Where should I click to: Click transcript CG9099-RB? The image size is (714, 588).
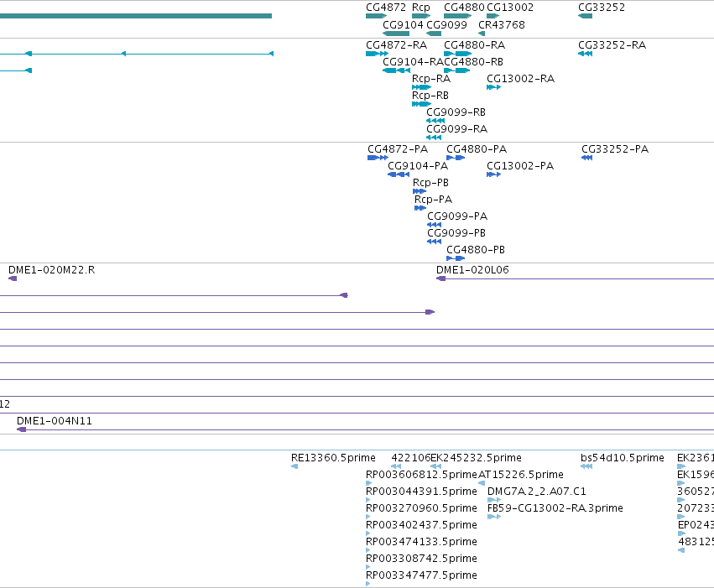pyautogui.click(x=456, y=112)
